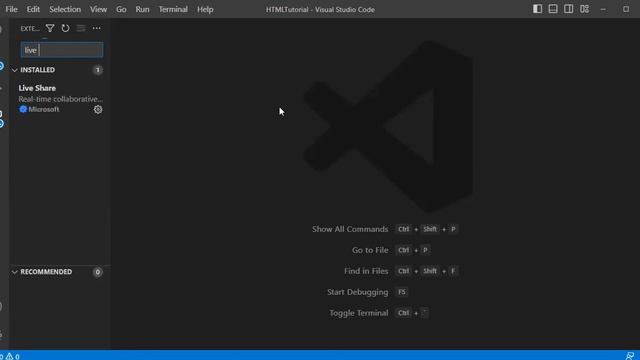The height and width of the screenshot is (360, 640).
Task: Open the Help menu
Action: pos(205,9)
